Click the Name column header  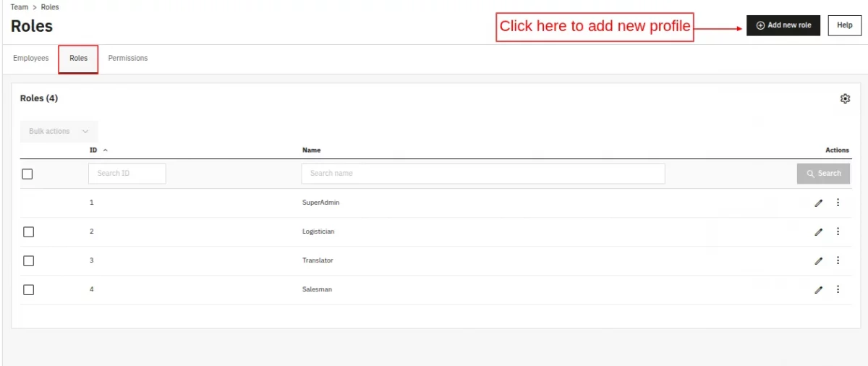click(x=311, y=150)
